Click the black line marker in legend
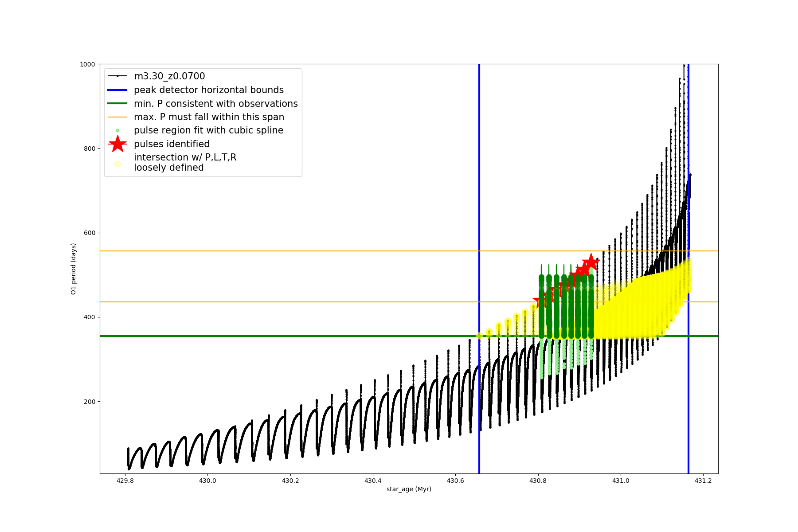This screenshot has height=532, width=798. pyautogui.click(x=117, y=76)
